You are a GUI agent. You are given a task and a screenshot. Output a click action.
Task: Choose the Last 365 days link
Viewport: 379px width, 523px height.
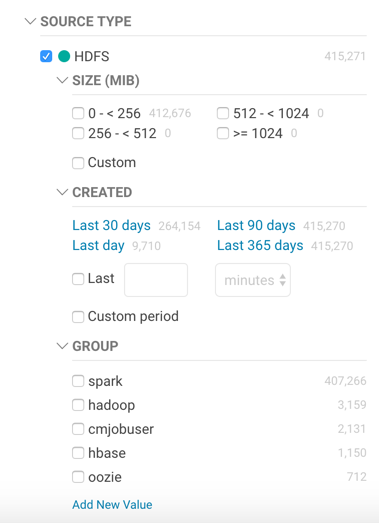point(260,246)
